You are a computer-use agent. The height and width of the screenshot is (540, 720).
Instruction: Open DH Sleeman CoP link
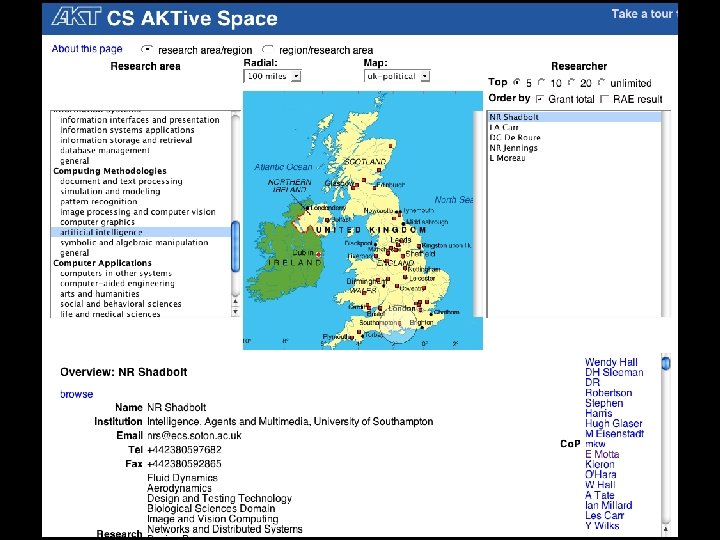[x=614, y=372]
